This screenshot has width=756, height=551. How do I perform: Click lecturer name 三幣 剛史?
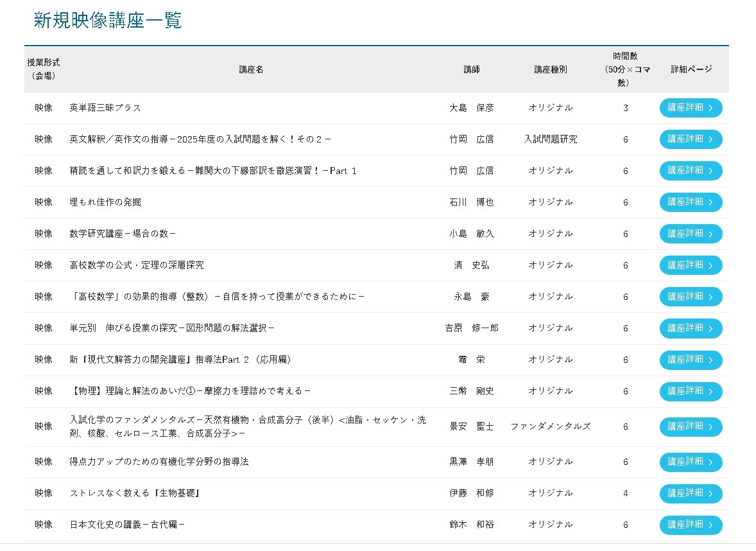point(472,391)
